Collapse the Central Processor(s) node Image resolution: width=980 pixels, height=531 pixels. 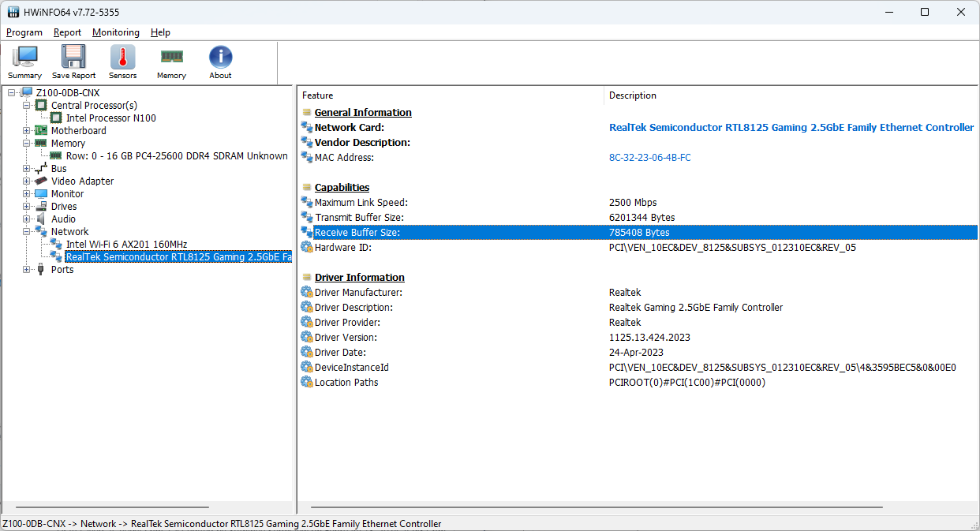[27, 105]
